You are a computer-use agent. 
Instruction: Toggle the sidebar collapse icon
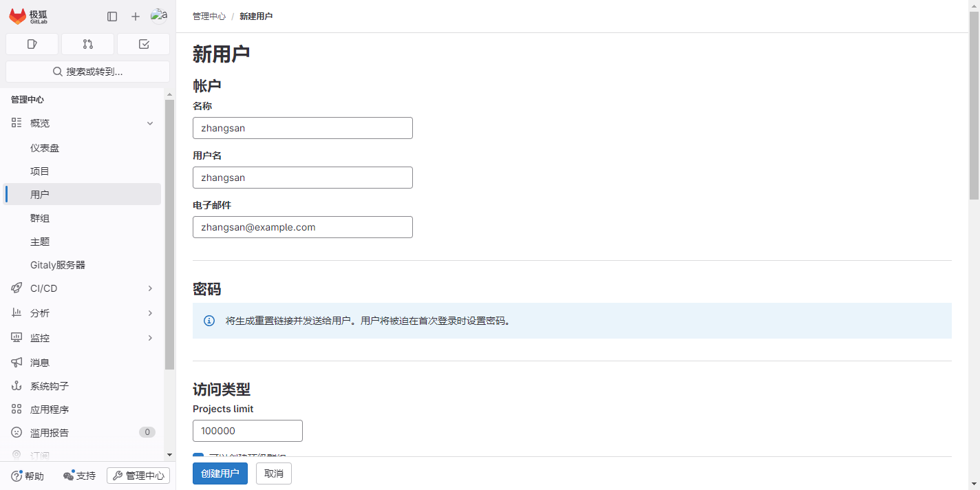(112, 17)
